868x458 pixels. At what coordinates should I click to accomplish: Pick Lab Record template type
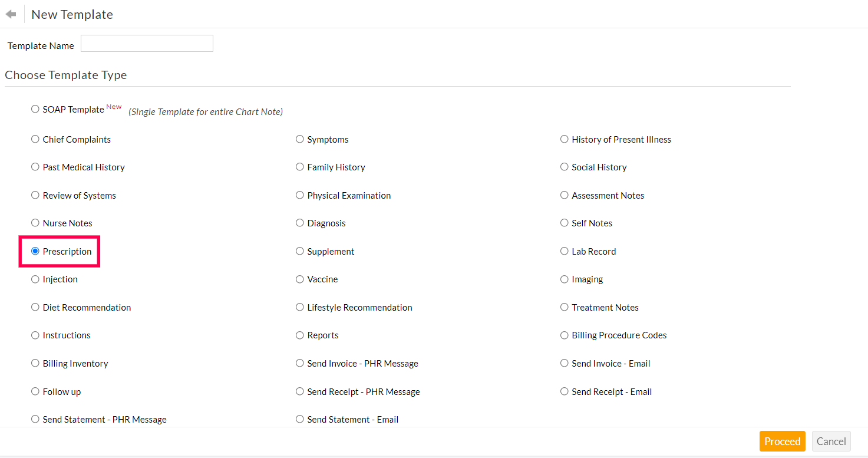(564, 251)
